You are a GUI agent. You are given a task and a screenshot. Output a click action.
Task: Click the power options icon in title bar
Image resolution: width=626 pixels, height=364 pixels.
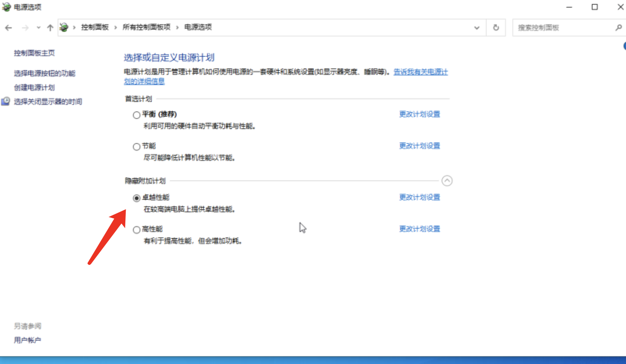(x=6, y=7)
